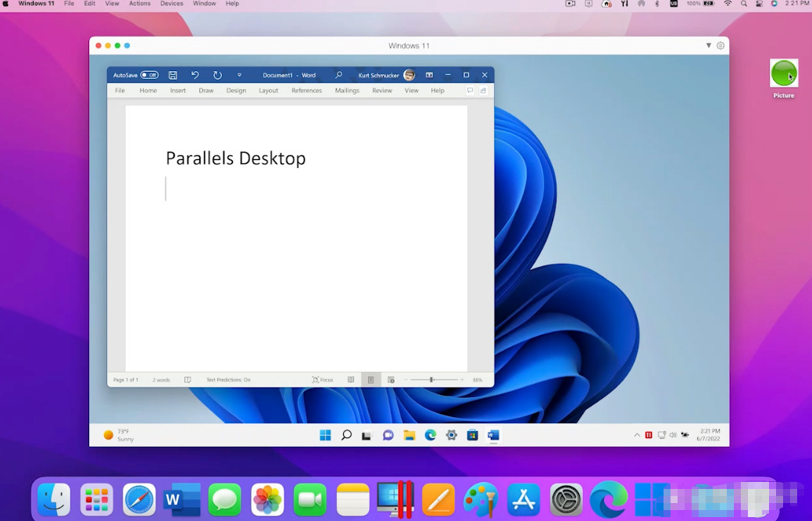Toggle the AutoSave switch
The height and width of the screenshot is (521, 812).
click(x=149, y=75)
